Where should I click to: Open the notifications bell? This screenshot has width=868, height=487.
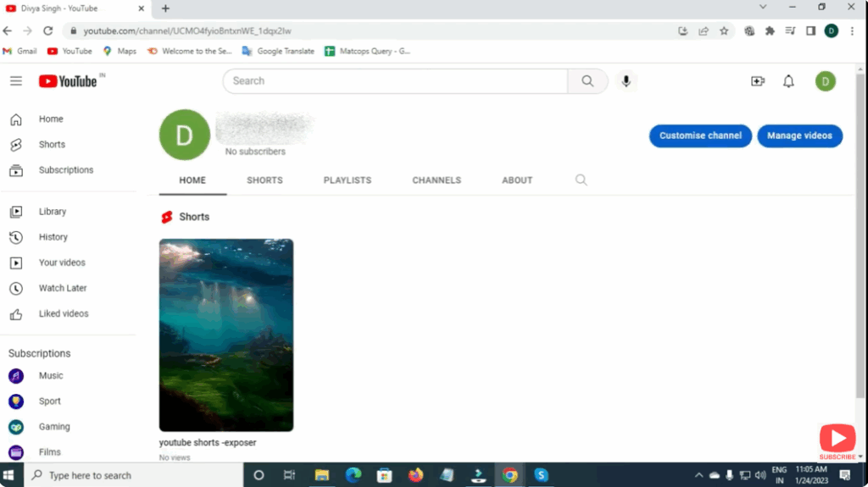click(788, 81)
